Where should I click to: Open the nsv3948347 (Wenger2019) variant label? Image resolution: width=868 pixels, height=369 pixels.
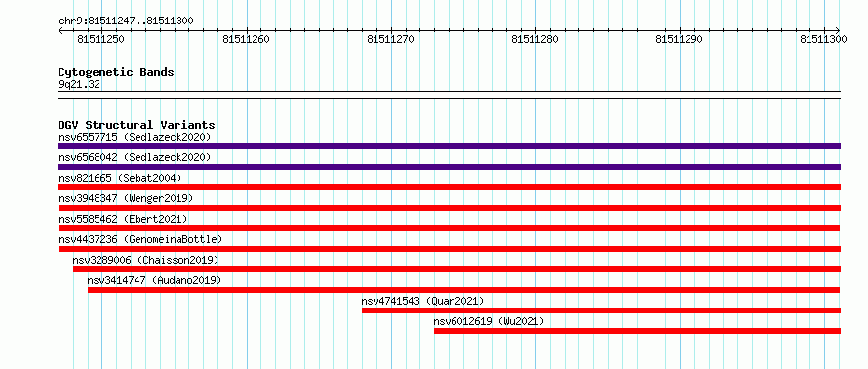click(126, 198)
